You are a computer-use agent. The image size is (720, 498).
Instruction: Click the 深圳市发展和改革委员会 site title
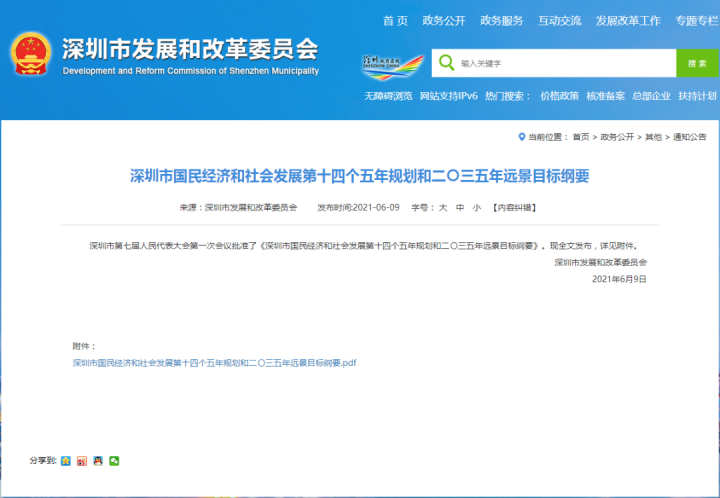click(190, 49)
